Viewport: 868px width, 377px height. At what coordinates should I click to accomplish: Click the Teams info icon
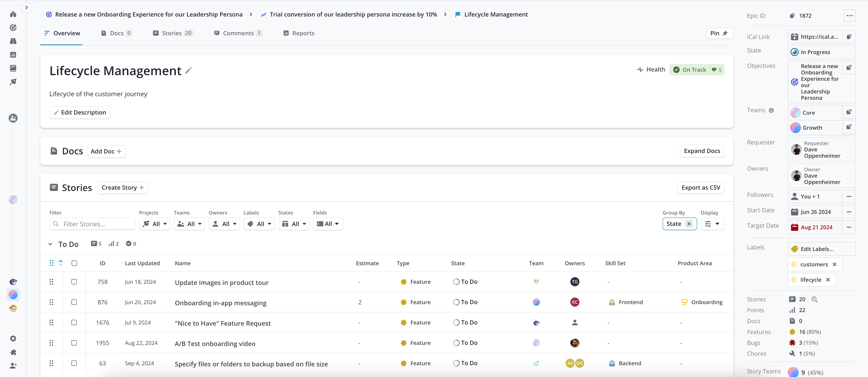coord(771,110)
